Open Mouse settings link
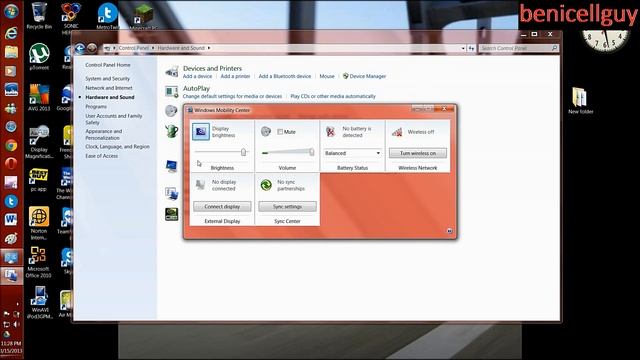The width and height of the screenshot is (640, 360). pos(327,76)
